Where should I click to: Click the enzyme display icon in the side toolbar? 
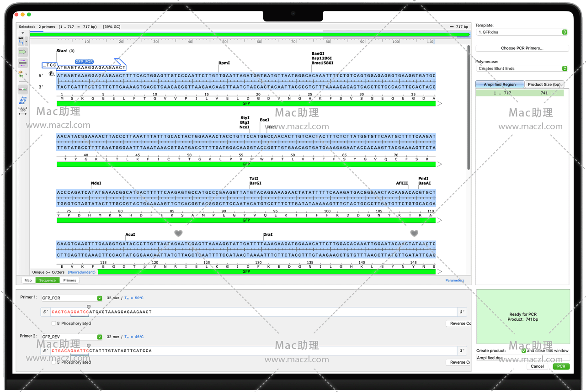[x=21, y=41]
